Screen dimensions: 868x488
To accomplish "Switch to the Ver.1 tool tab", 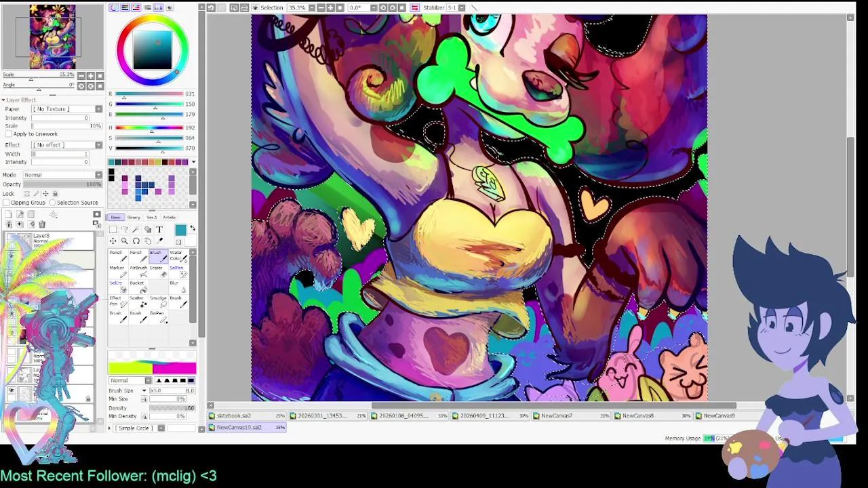I will [152, 218].
